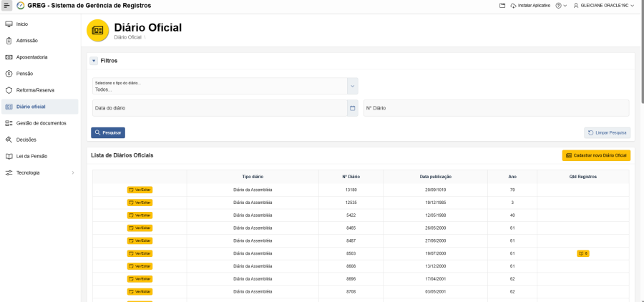
Task: Click the Lei da Pensão book icon
Action: click(9, 156)
